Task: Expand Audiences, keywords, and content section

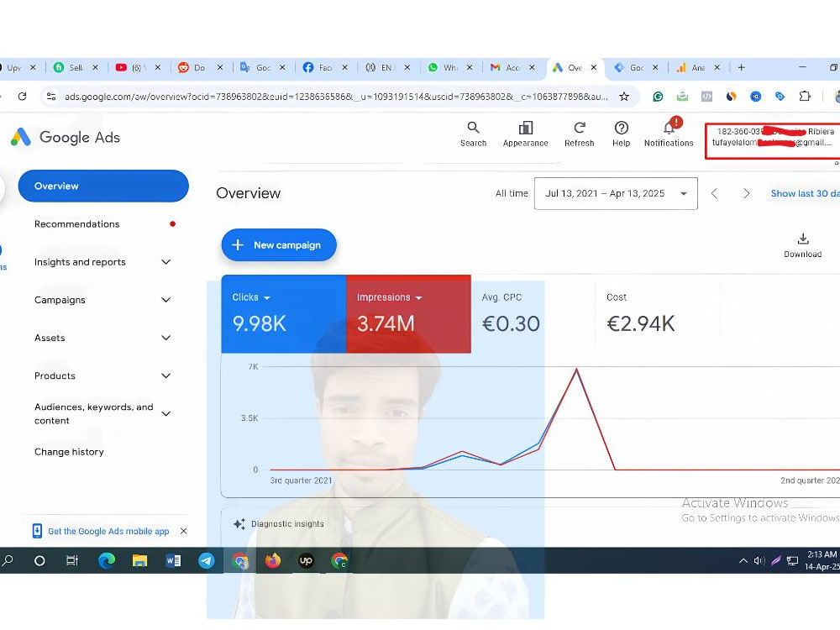Action: click(x=166, y=413)
